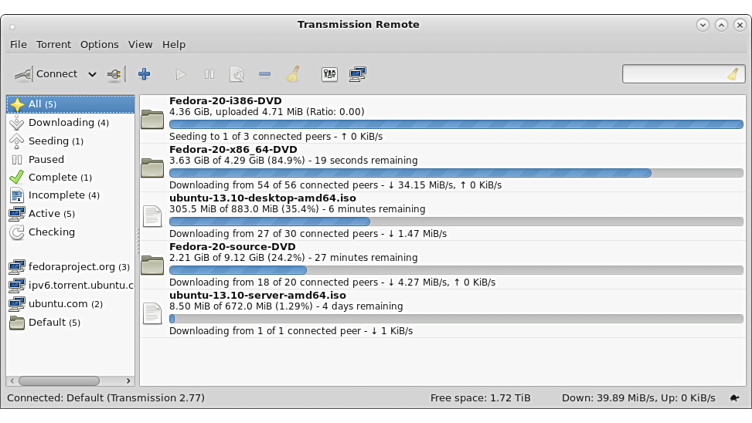Clear search with broom icon in search box
Viewport: 752px width, 423px height.
[733, 74]
